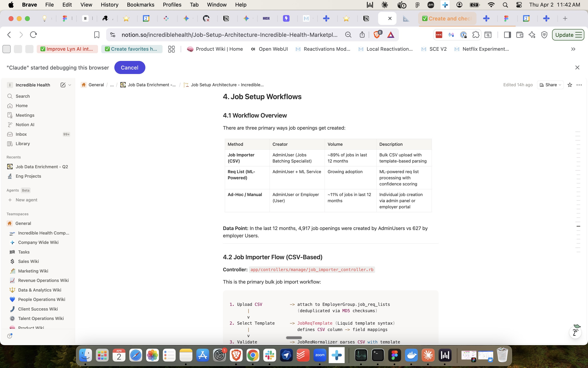Viewport: 588px width, 368px height.
Task: Jump using the page outline minimap markers
Action: 578,192
